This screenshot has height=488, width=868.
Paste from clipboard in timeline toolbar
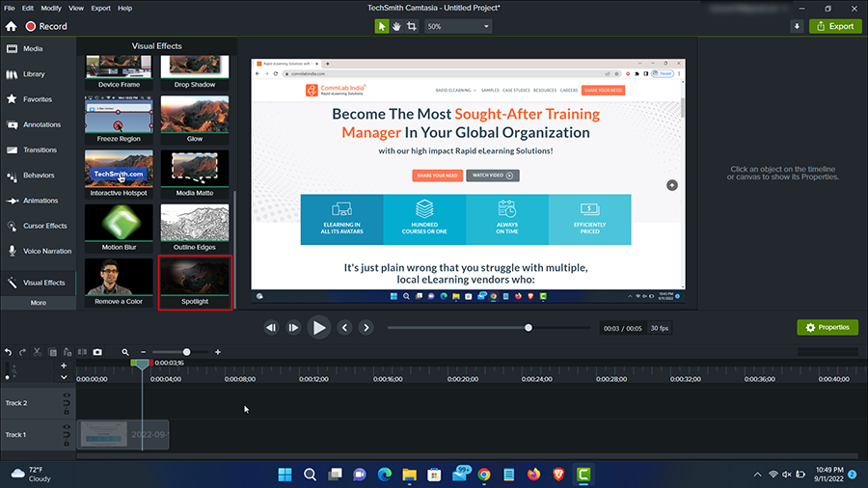click(67, 352)
